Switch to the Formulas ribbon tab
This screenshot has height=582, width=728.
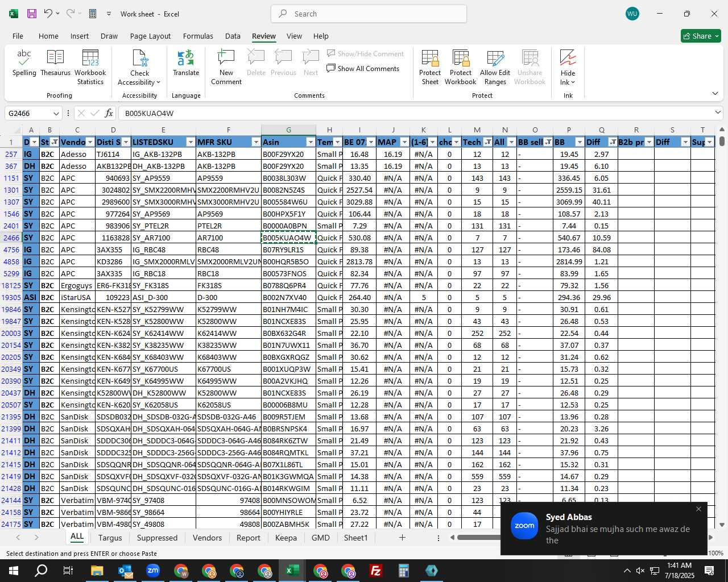pos(198,36)
